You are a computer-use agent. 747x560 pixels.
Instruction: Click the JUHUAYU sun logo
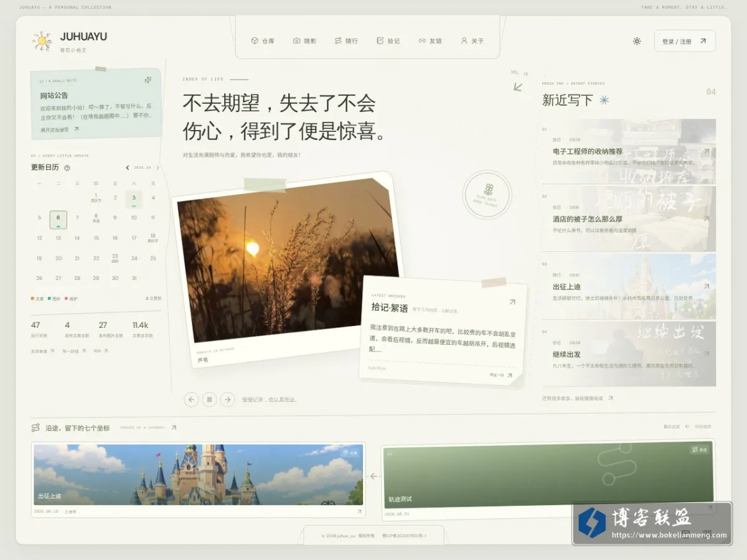[x=42, y=41]
